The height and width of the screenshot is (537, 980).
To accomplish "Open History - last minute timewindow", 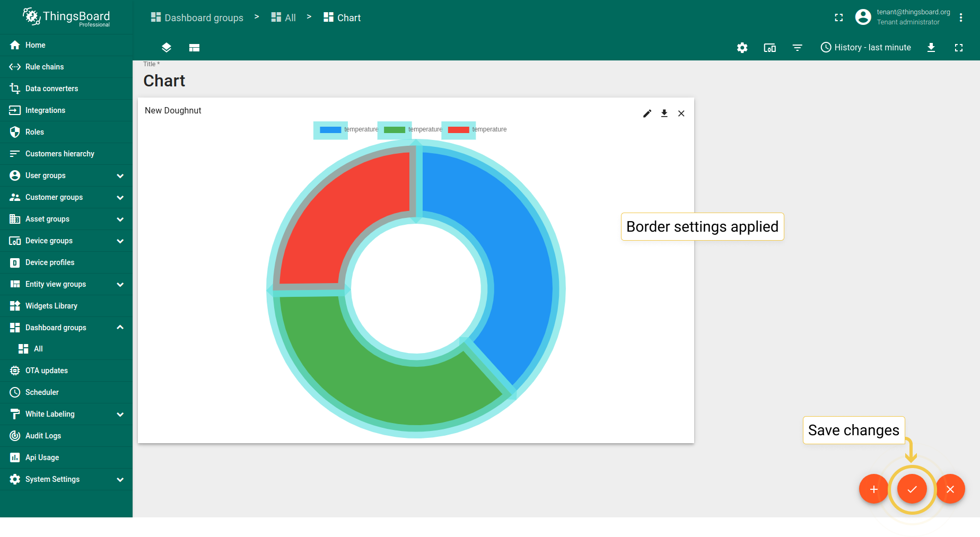I will click(866, 47).
